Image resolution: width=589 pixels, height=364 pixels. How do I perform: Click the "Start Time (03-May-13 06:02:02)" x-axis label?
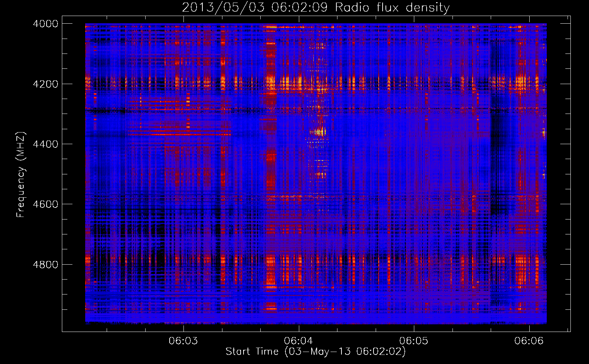coord(315,352)
